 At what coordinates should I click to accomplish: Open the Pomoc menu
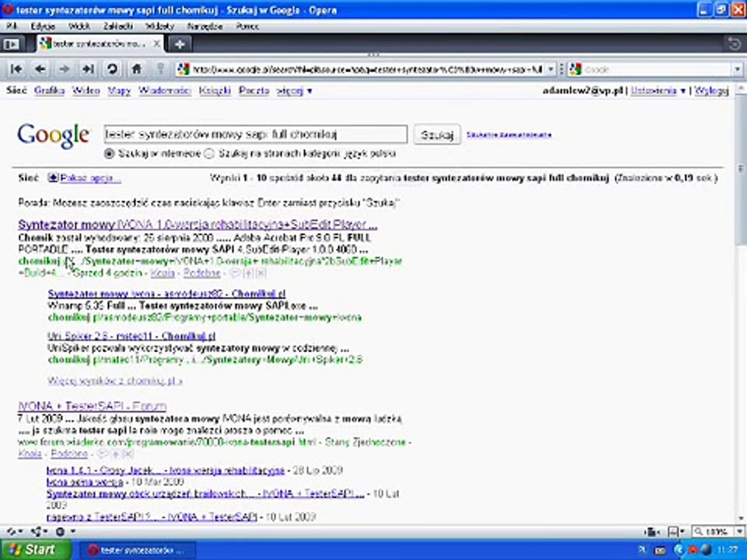(247, 26)
